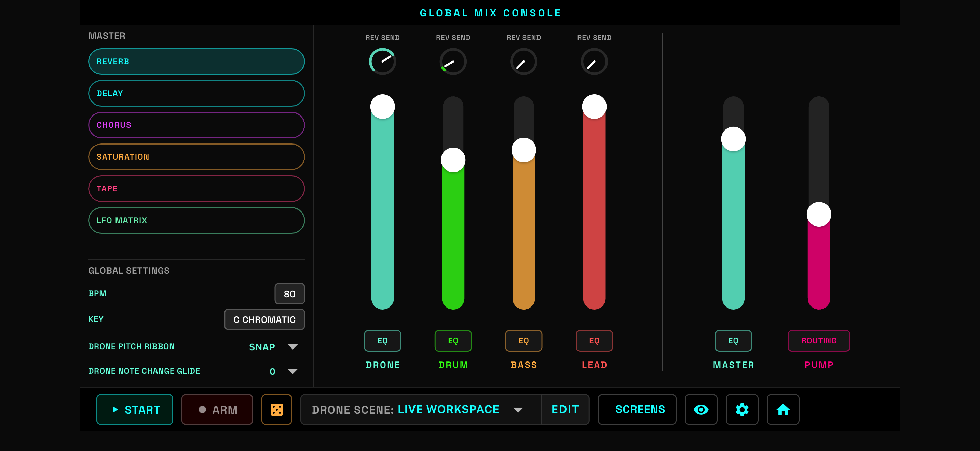980x451 pixels.
Task: Open the LEAD channel EQ
Action: [594, 341]
